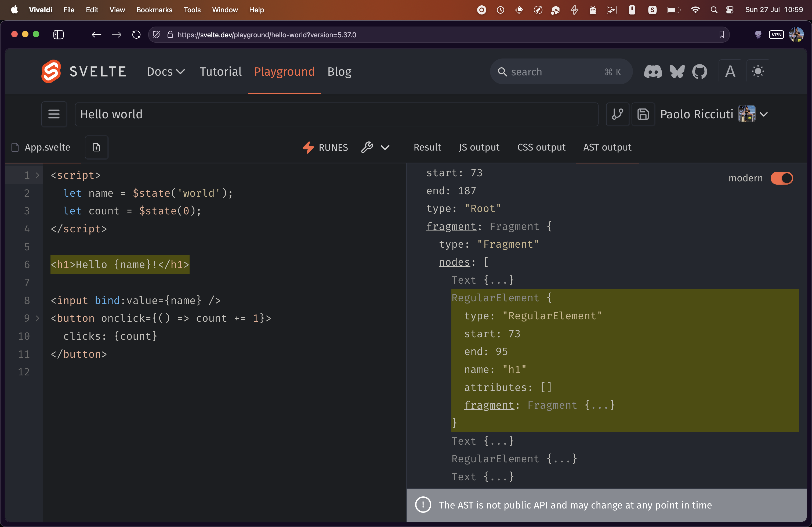This screenshot has width=812, height=527.
Task: Go to the Tutorial page
Action: pyautogui.click(x=221, y=72)
